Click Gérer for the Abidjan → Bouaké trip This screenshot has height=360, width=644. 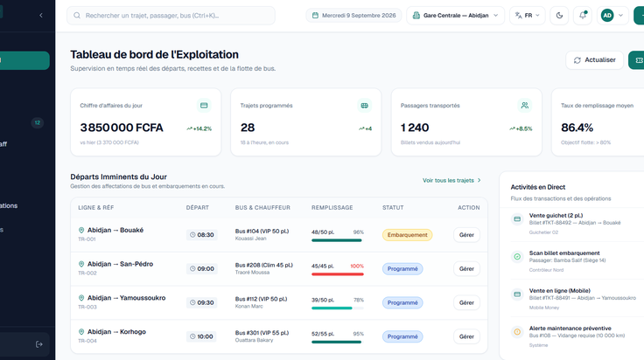point(466,235)
